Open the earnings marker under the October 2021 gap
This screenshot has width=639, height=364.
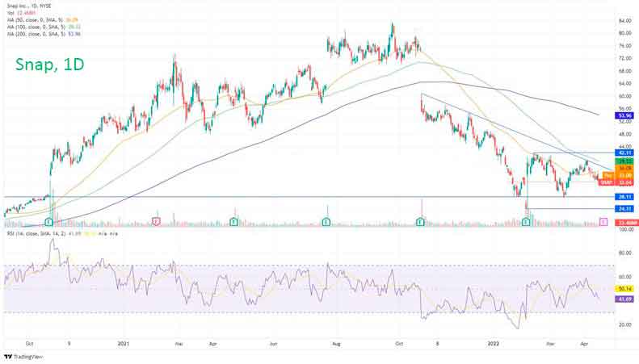(x=420, y=220)
